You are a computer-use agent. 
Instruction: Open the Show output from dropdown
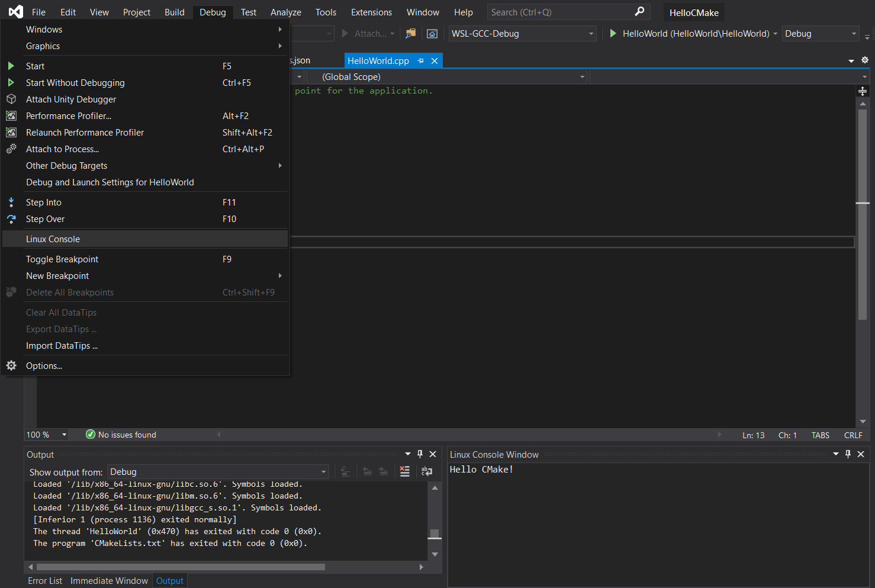pos(218,472)
